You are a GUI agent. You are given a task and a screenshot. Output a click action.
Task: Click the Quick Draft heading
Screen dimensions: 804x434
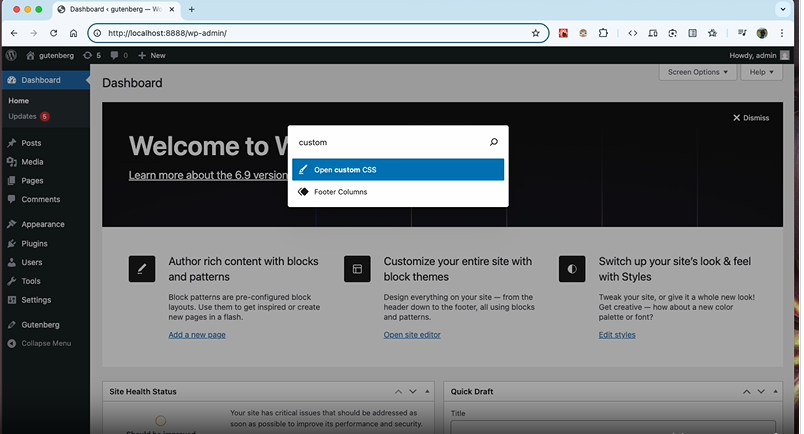472,392
